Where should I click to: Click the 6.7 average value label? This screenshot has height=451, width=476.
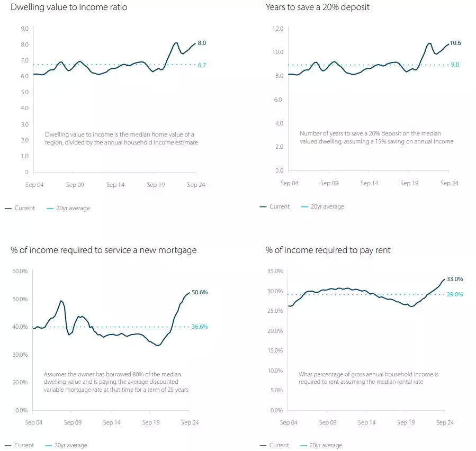(x=202, y=65)
